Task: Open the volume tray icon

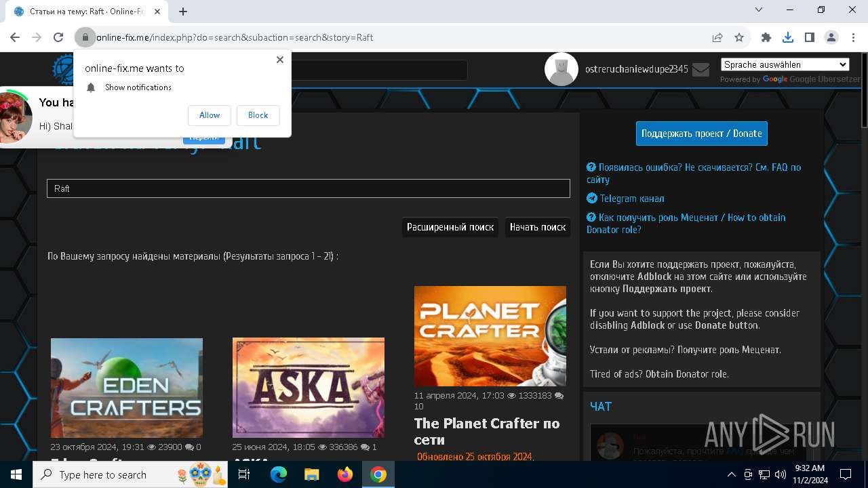Action: click(780, 474)
